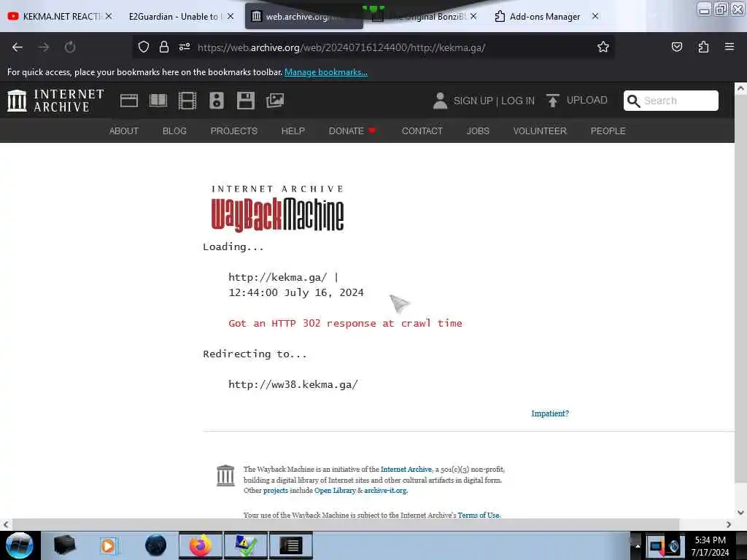747x560 pixels.
Task: Open the Extensions puzzle icon
Action: pos(703,47)
